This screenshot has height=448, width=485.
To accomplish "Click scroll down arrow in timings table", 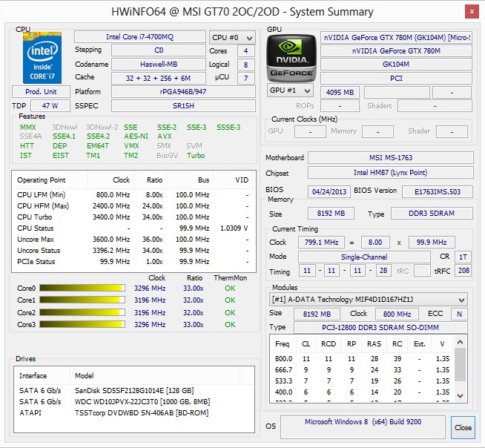I will pyautogui.click(x=460, y=395).
